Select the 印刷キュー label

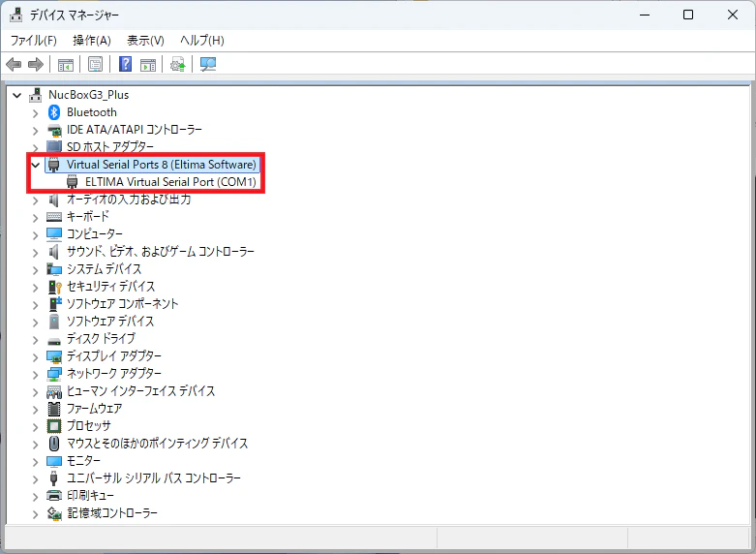click(91, 496)
